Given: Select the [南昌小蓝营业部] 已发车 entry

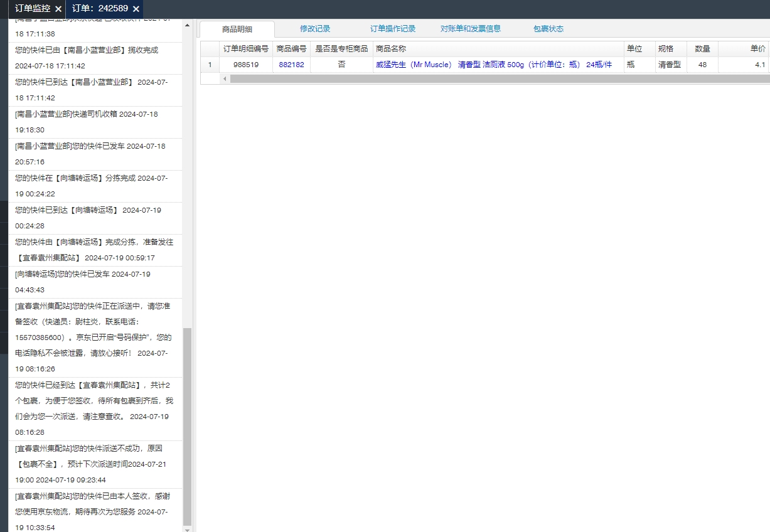Looking at the screenshot, I should point(95,154).
